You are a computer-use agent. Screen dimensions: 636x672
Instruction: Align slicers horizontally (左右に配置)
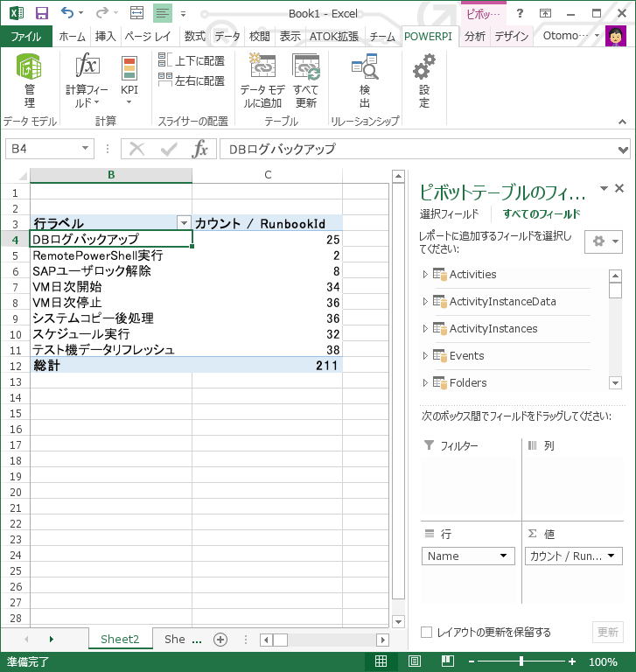(x=191, y=80)
